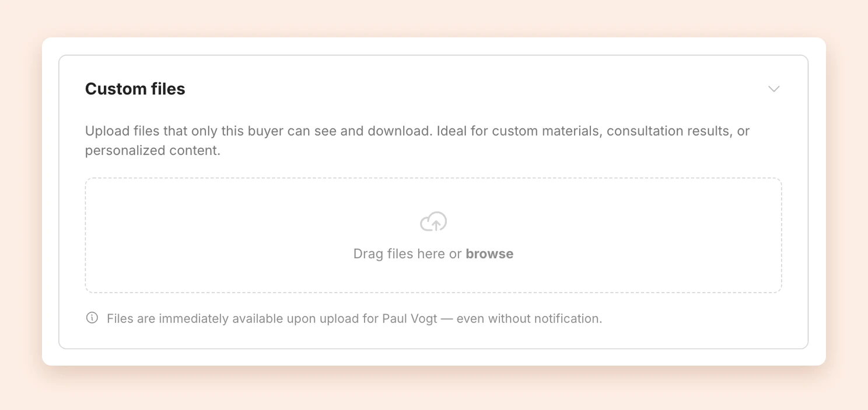Click the 'Upload files that only this buyer' description
The image size is (868, 410).
click(417, 141)
